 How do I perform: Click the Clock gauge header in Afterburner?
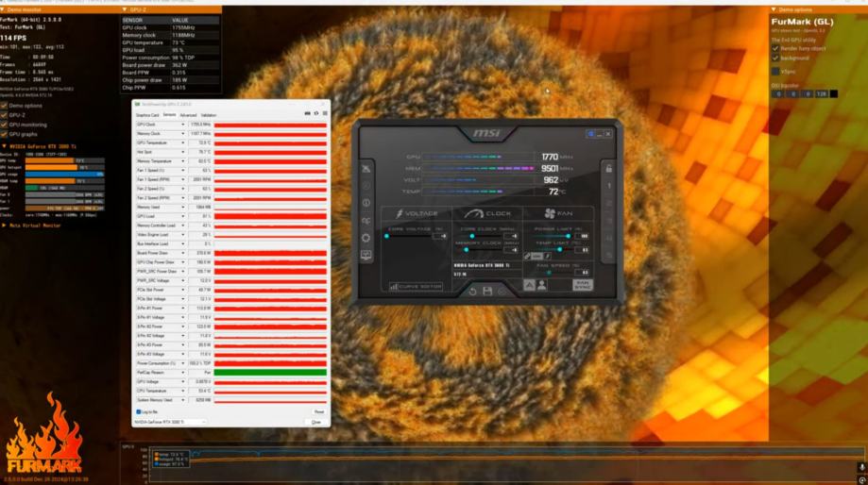487,213
